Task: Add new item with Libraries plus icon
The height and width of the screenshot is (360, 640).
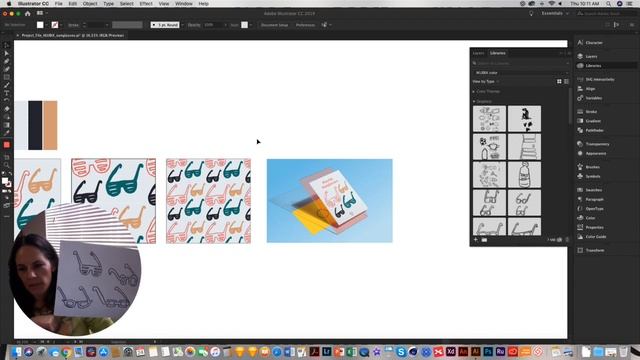Action: [x=476, y=240]
